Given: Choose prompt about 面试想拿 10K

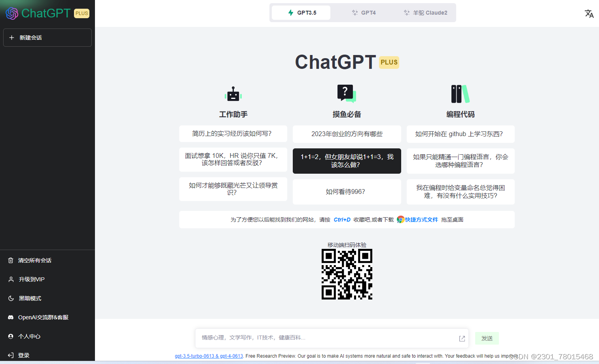Looking at the screenshot, I should 233,159.
